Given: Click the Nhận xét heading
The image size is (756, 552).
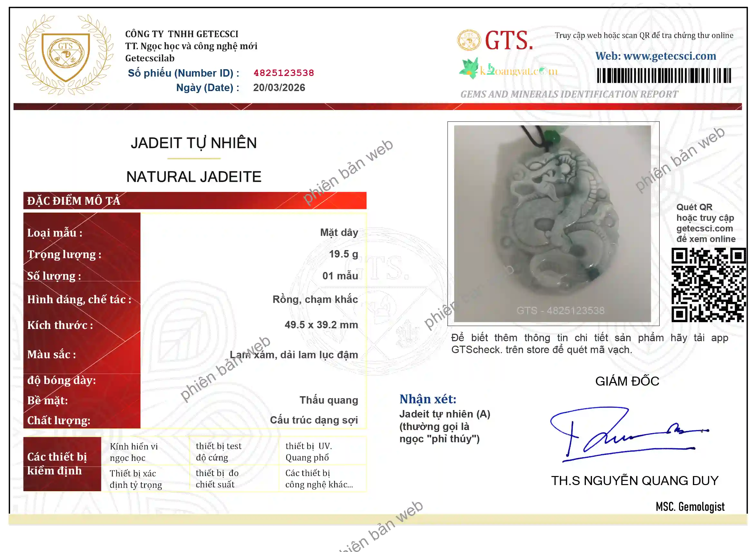Looking at the screenshot, I should pyautogui.click(x=428, y=399).
